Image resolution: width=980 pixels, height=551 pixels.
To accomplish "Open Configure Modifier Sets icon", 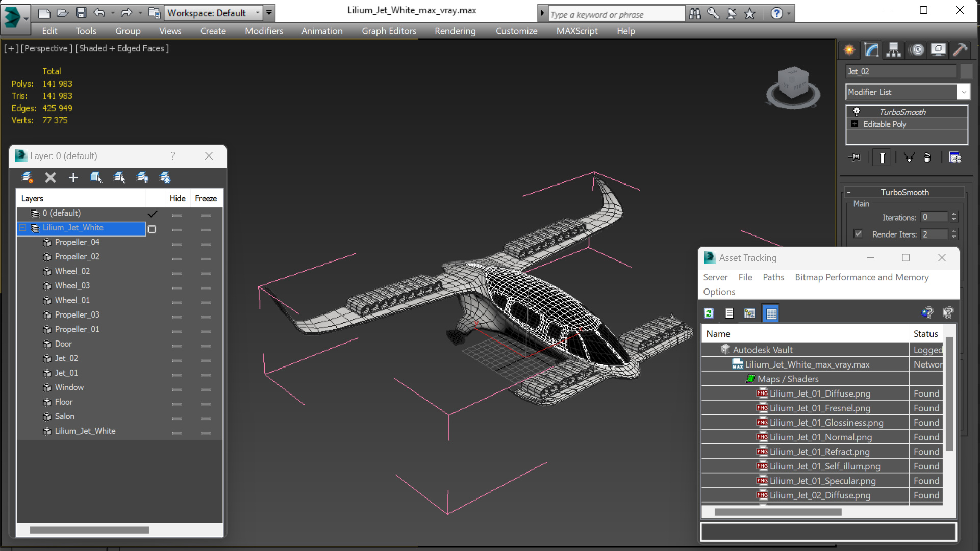I will point(954,158).
